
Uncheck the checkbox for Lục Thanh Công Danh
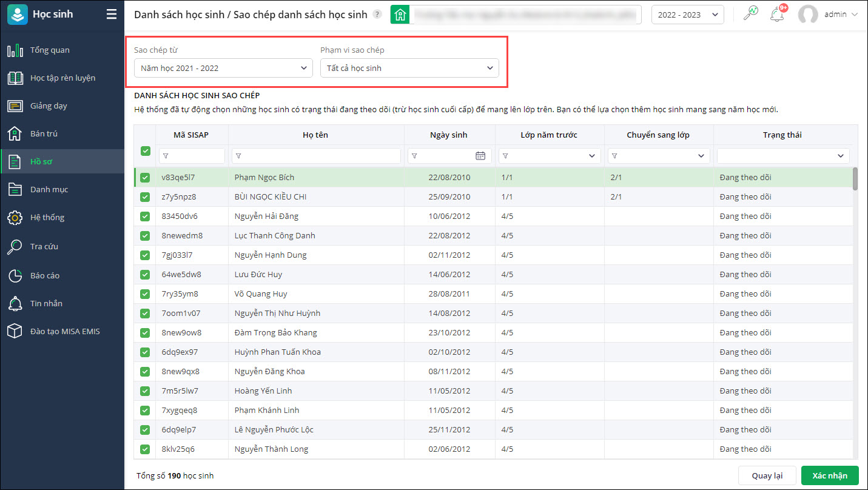[x=145, y=236]
